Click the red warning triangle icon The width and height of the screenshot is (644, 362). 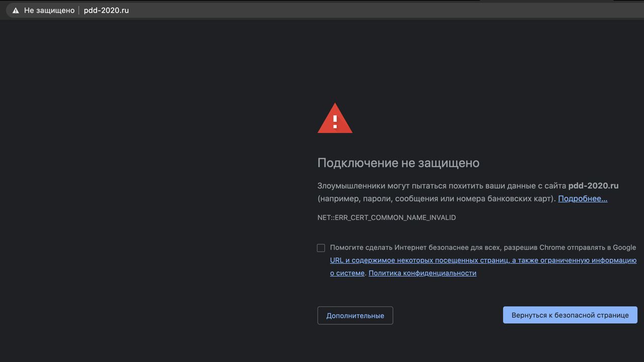pos(335,118)
